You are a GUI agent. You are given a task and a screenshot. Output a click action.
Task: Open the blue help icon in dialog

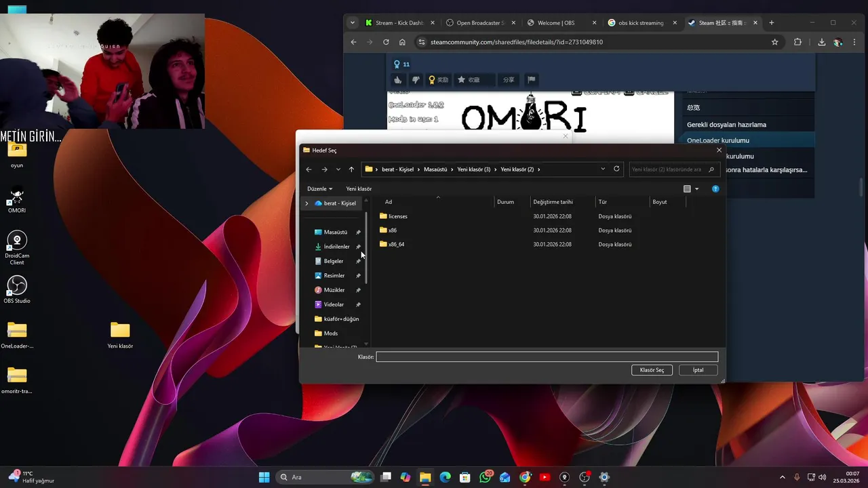715,189
